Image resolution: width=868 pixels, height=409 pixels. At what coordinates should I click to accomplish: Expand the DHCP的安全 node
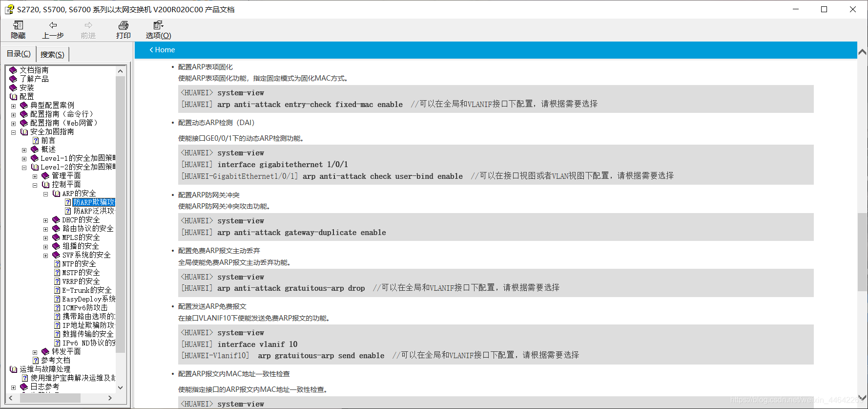(45, 220)
